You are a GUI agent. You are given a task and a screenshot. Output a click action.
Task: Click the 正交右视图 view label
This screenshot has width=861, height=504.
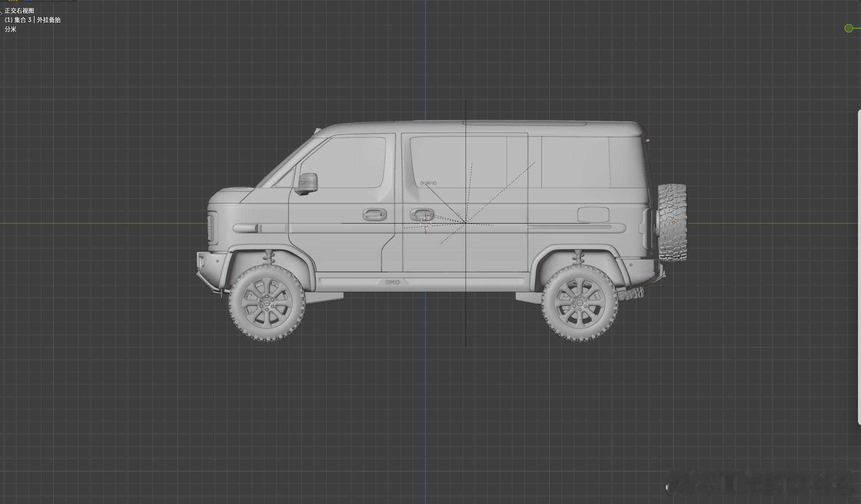[x=19, y=11]
